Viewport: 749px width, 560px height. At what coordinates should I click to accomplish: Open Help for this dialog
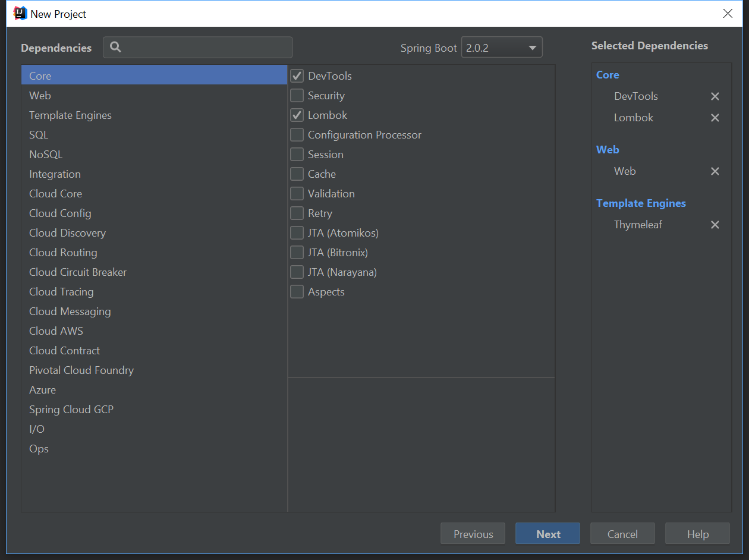[x=698, y=534]
